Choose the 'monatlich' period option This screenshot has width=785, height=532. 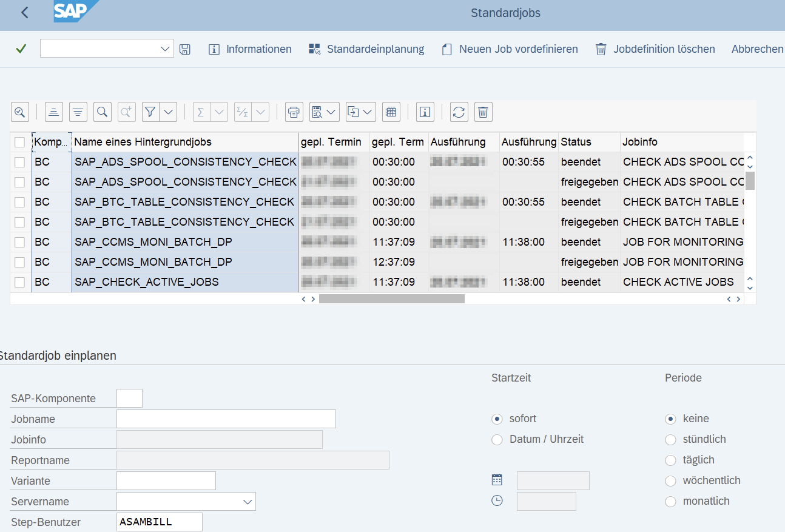point(670,501)
